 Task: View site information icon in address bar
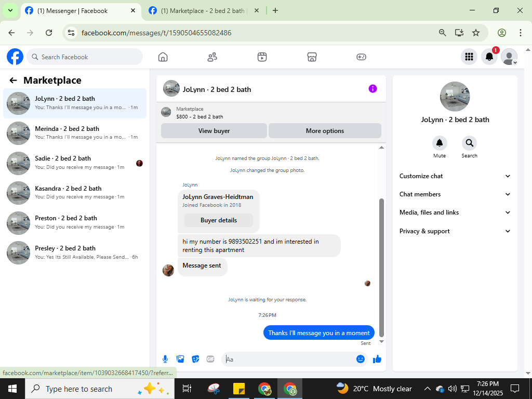(x=71, y=33)
